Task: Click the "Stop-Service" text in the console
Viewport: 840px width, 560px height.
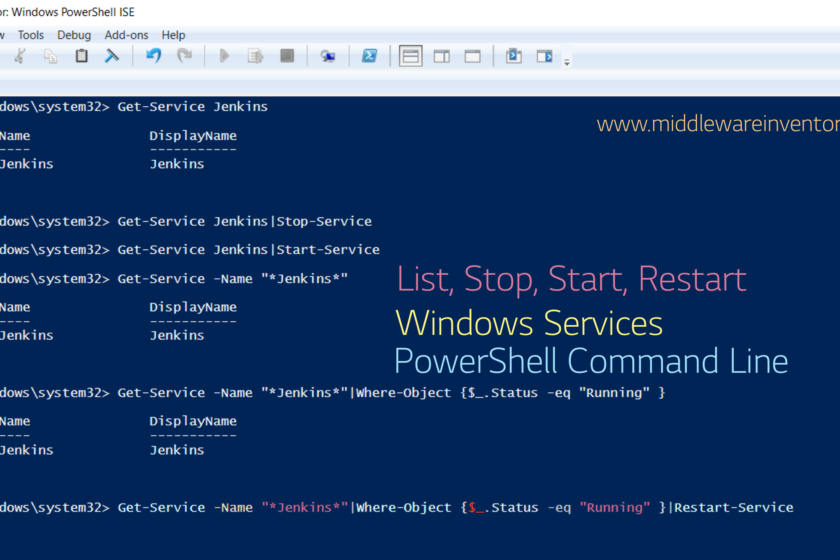Action: (324, 221)
